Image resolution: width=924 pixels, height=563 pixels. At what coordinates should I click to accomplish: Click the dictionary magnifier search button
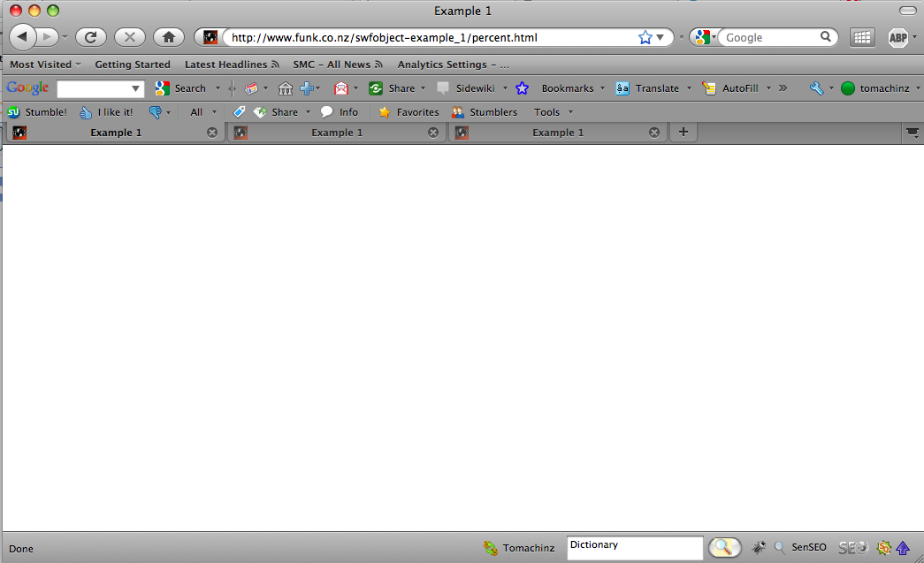[724, 548]
